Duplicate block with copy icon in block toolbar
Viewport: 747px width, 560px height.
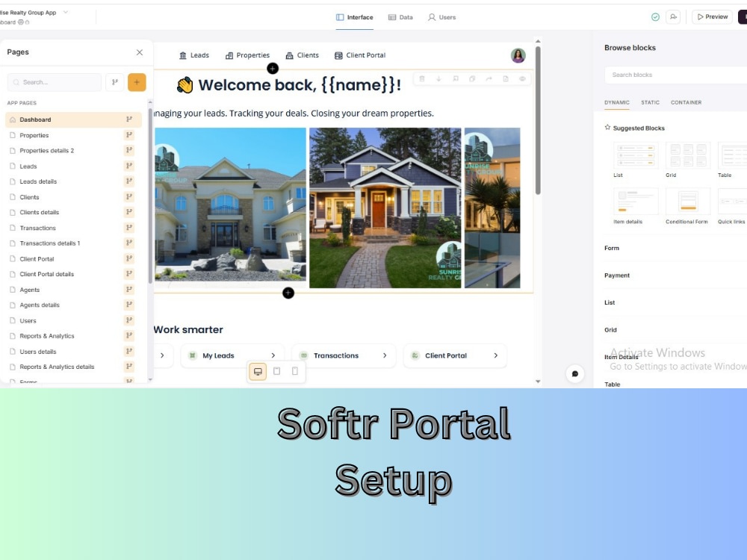[472, 78]
